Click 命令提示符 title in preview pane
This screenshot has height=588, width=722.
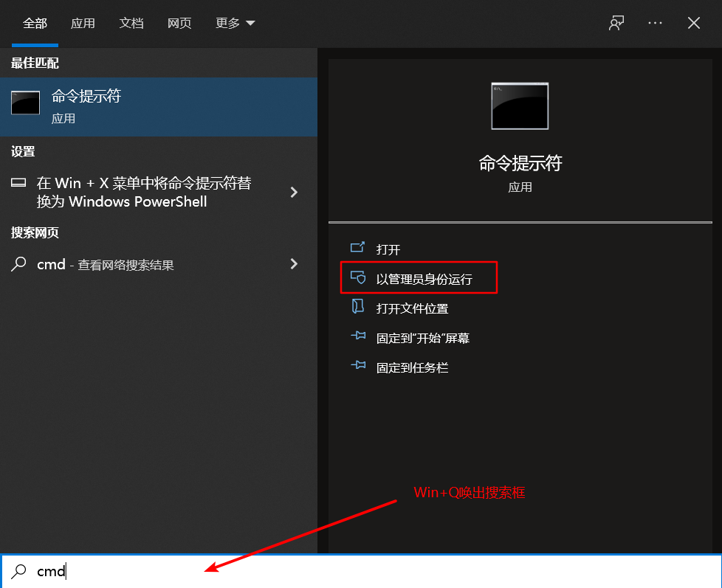(520, 163)
